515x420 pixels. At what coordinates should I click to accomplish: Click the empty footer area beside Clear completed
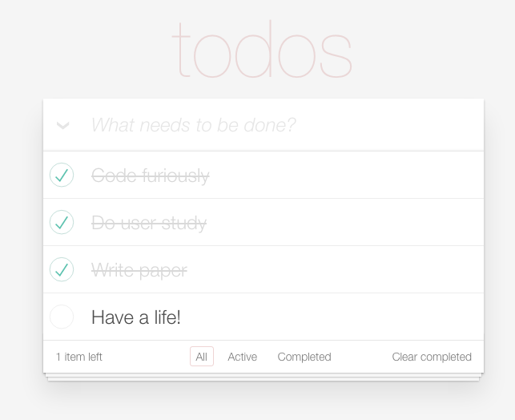click(x=361, y=357)
